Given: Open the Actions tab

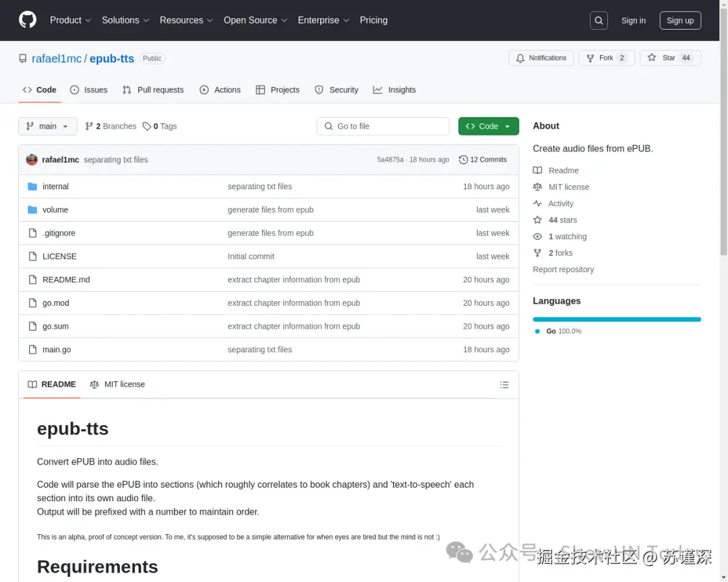Looking at the screenshot, I should pos(220,90).
